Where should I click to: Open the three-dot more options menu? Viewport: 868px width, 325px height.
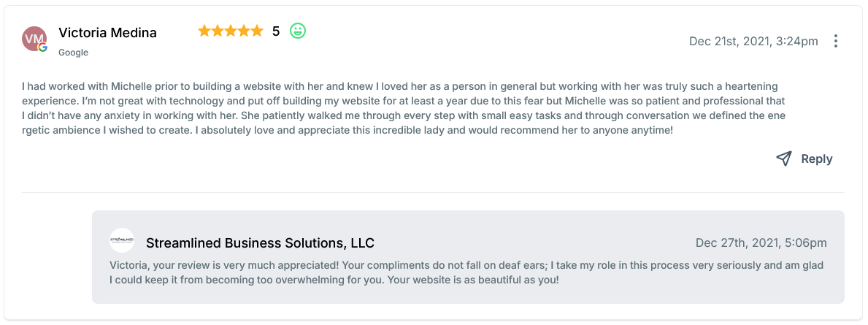pos(836,41)
